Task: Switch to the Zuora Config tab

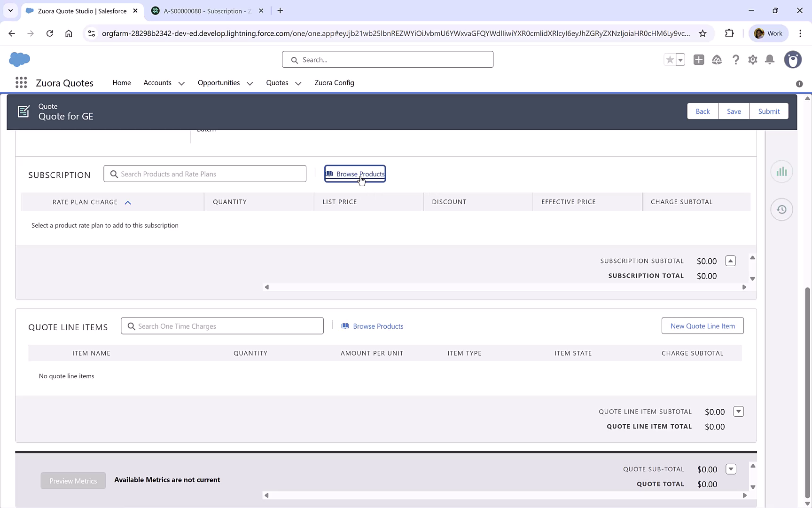Action: tap(334, 83)
